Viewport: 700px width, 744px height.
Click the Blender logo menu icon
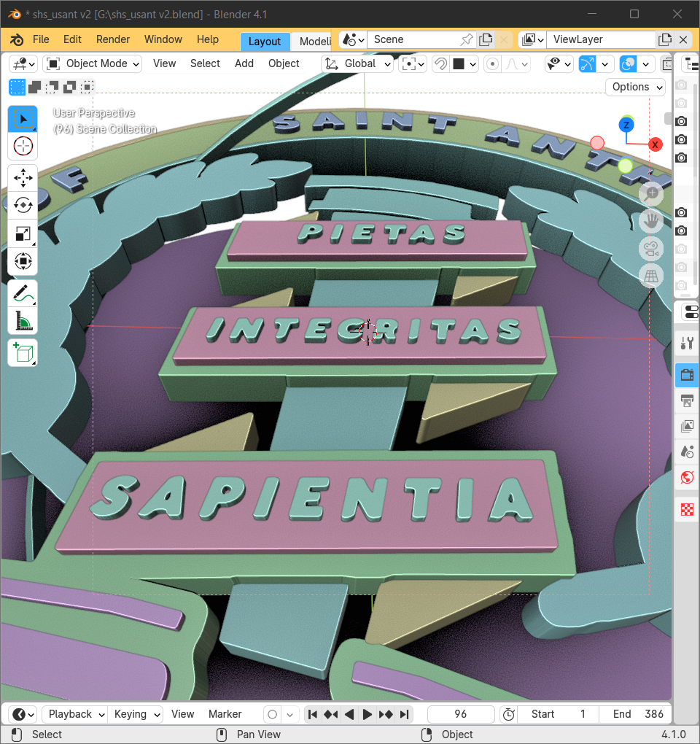click(x=17, y=40)
